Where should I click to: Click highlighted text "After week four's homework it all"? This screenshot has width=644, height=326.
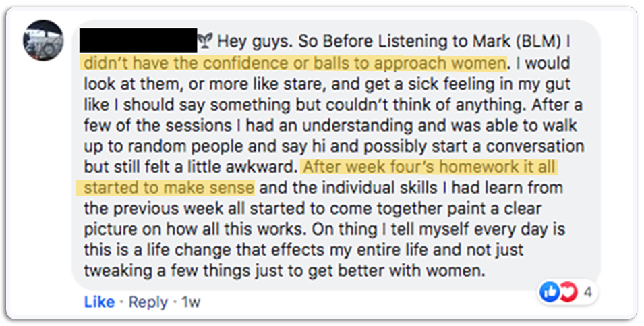(x=430, y=167)
